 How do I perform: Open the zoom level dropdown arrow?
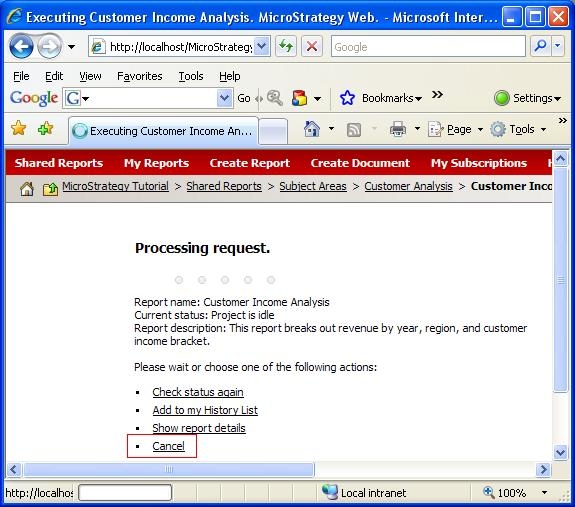pos(545,492)
